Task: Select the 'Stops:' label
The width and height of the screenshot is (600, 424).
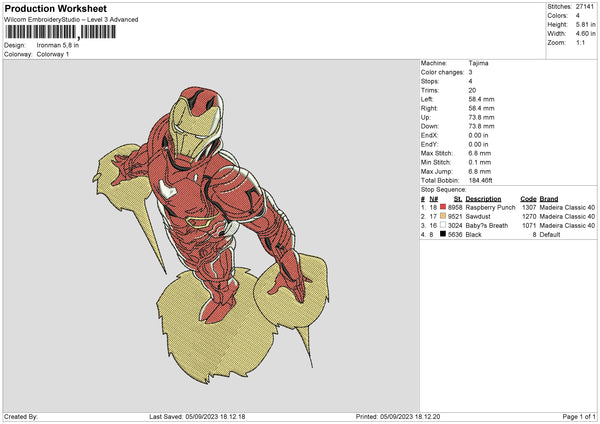Action: coord(430,81)
